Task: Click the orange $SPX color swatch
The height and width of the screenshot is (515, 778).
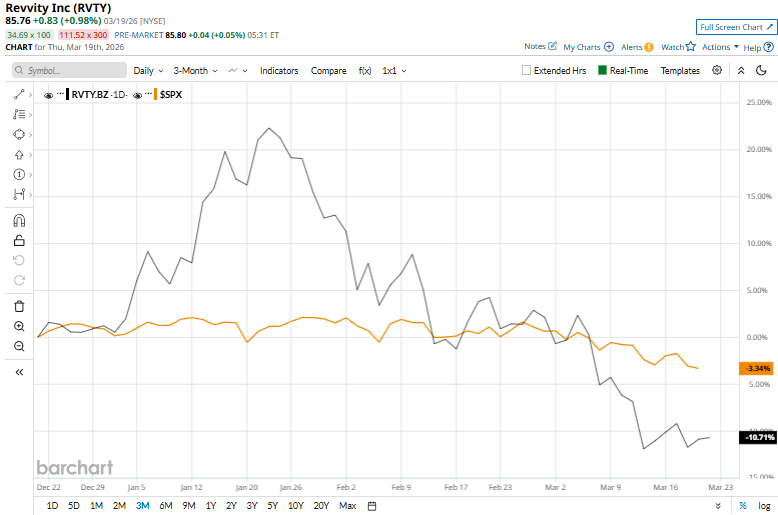Action: [154, 94]
